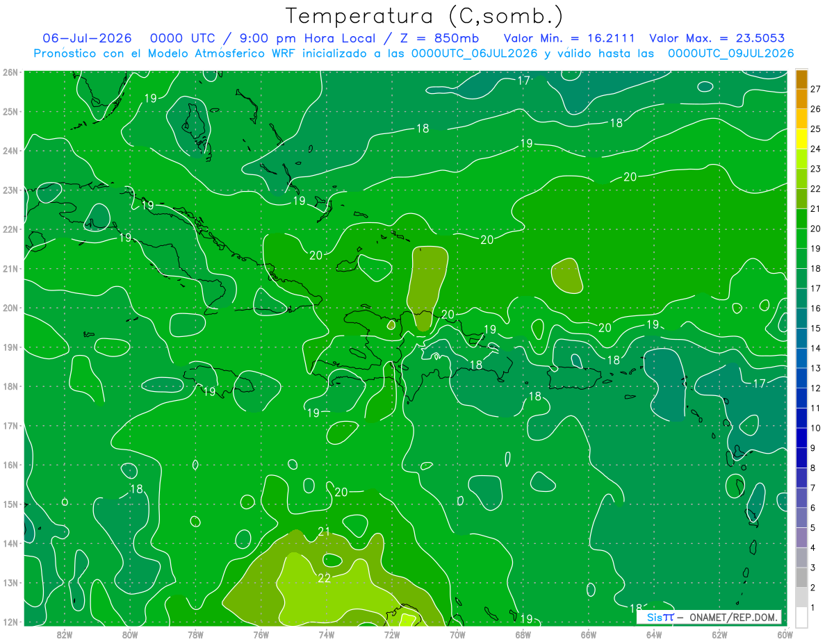The height and width of the screenshot is (644, 834).
Task: Click the color bar label 13
Action: (815, 368)
